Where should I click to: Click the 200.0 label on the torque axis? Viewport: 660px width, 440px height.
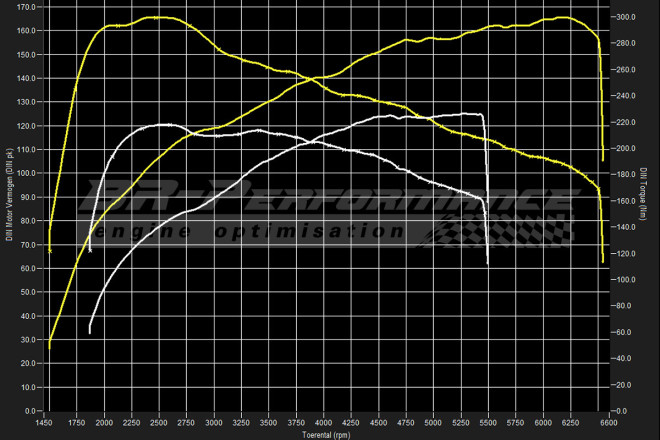(x=624, y=149)
